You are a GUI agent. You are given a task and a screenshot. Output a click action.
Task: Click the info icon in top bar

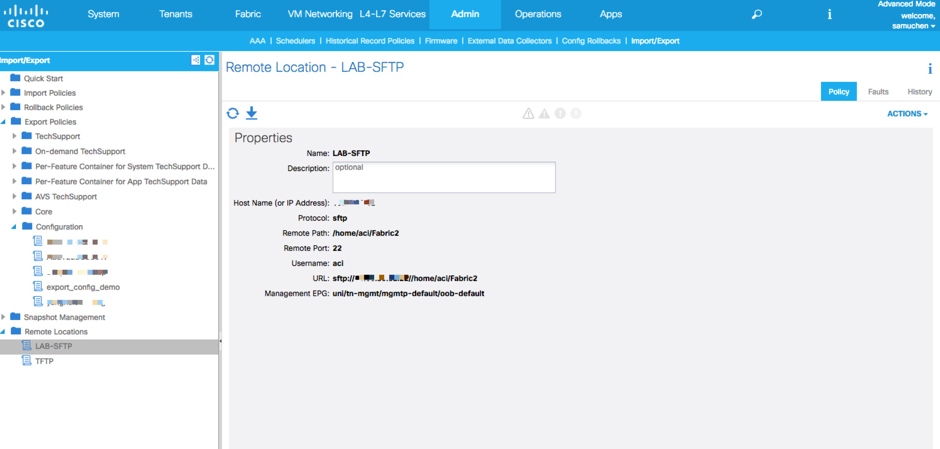pos(830,14)
